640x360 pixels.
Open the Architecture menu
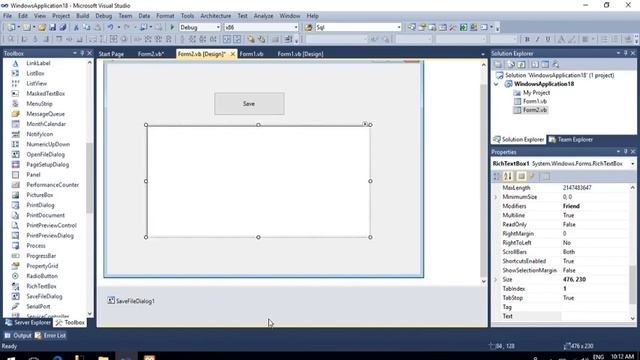(x=216, y=16)
